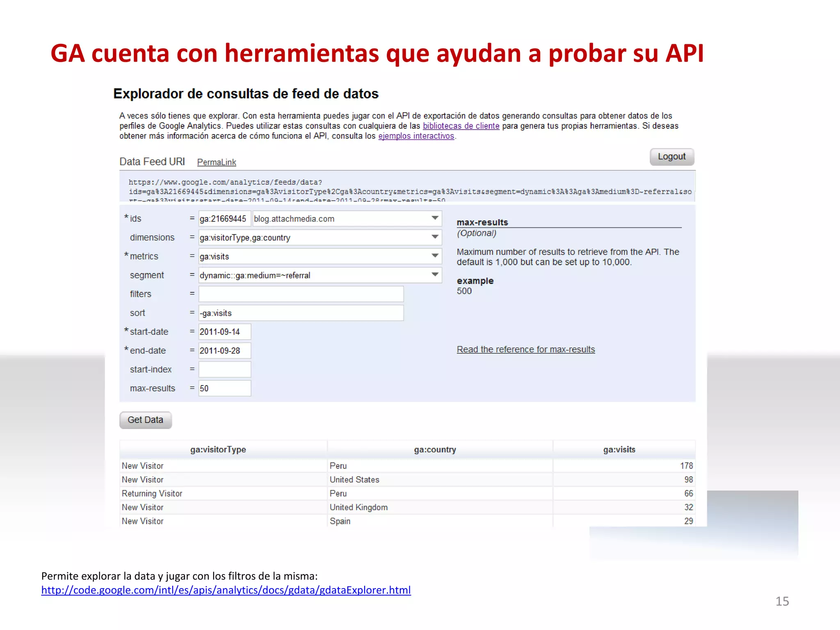Screen dimensions: 840x630
Task: Expand the dimensions dropdown arrow
Action: coord(435,237)
